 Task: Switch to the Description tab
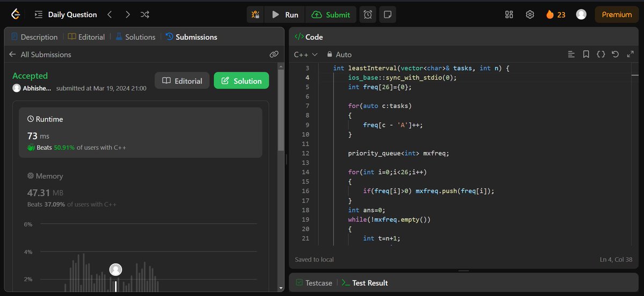pyautogui.click(x=34, y=37)
